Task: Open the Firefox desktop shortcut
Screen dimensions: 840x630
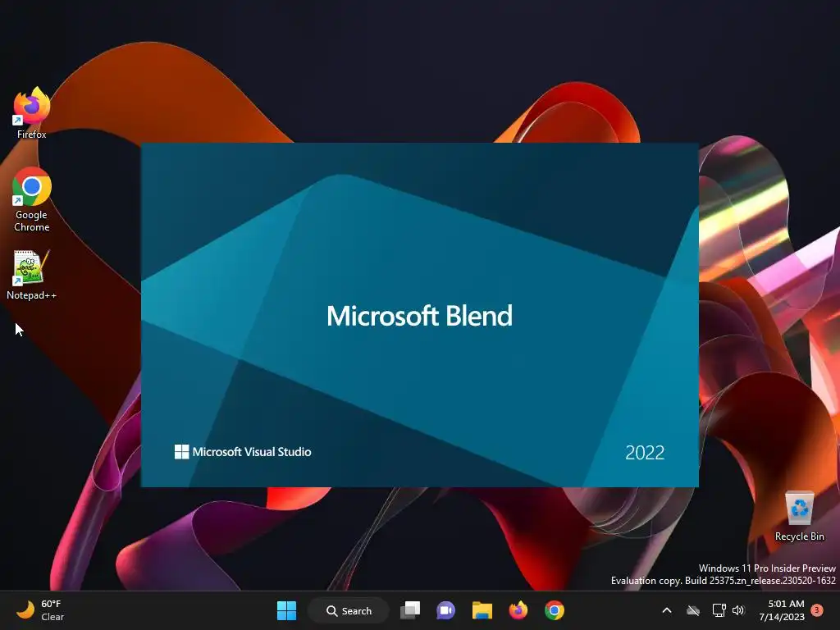Action: point(32,113)
